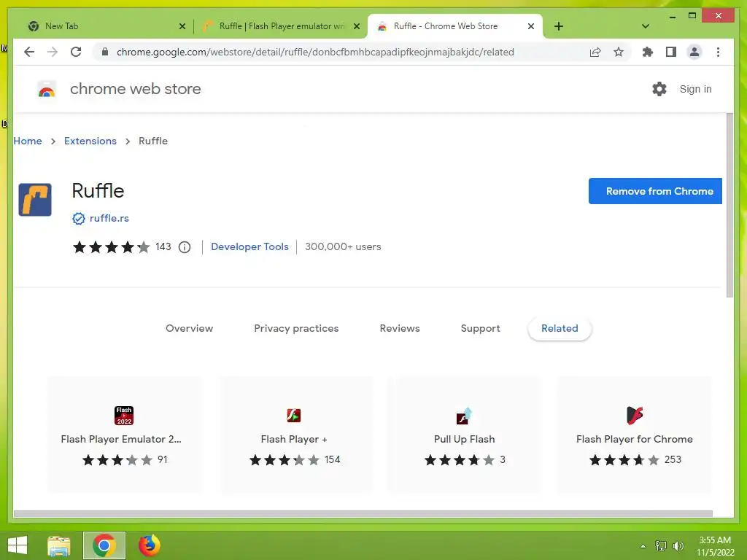Open the Flash Player for Chrome title

pyautogui.click(x=635, y=439)
